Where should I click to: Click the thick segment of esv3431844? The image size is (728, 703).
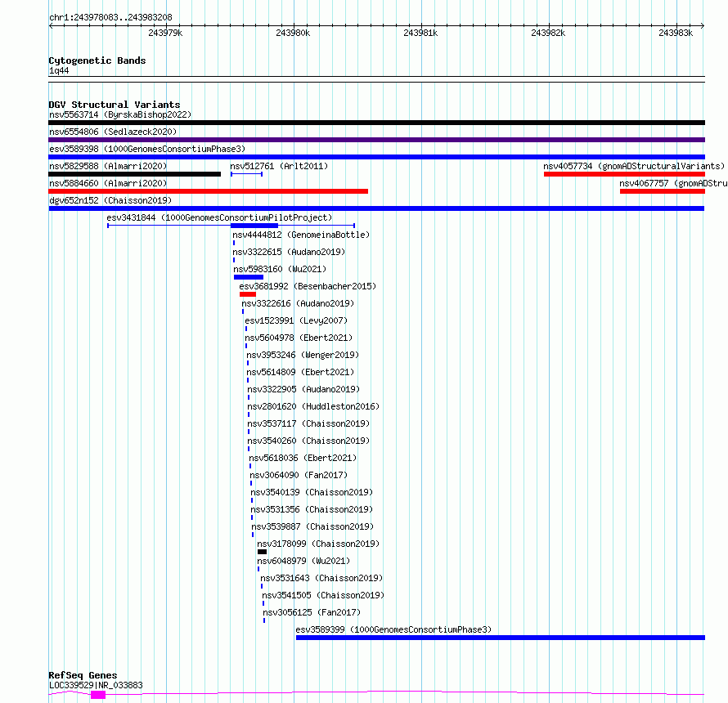point(254,226)
